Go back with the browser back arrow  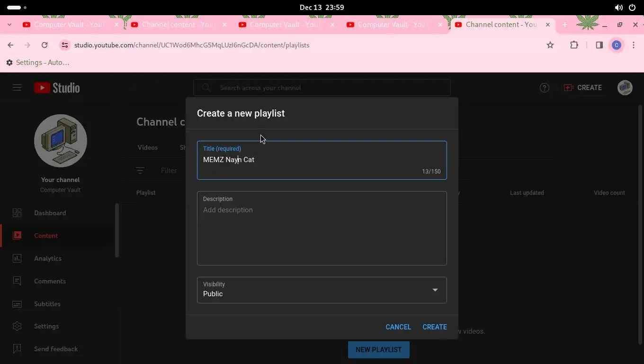click(x=10, y=45)
